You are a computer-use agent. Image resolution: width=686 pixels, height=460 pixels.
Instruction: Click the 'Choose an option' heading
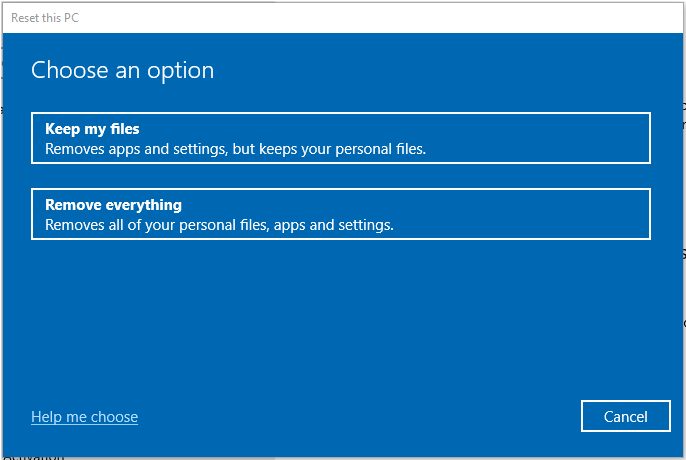point(122,70)
